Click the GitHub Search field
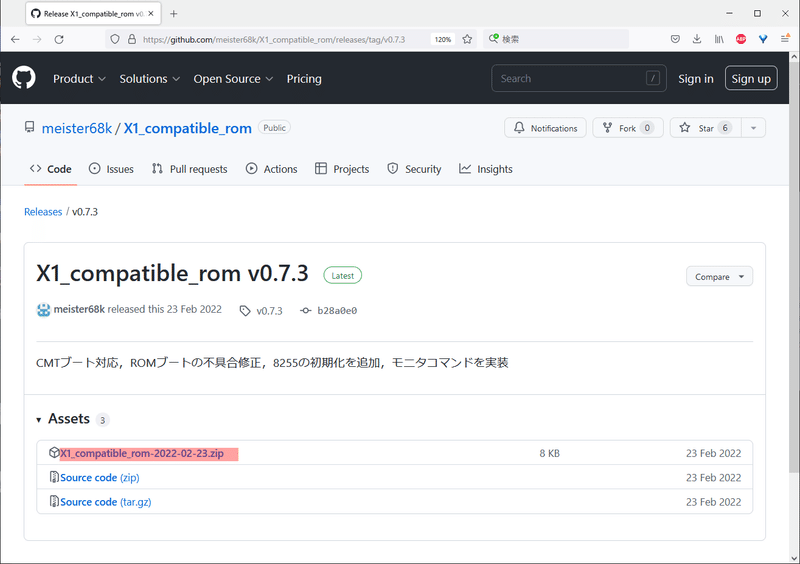 579,79
